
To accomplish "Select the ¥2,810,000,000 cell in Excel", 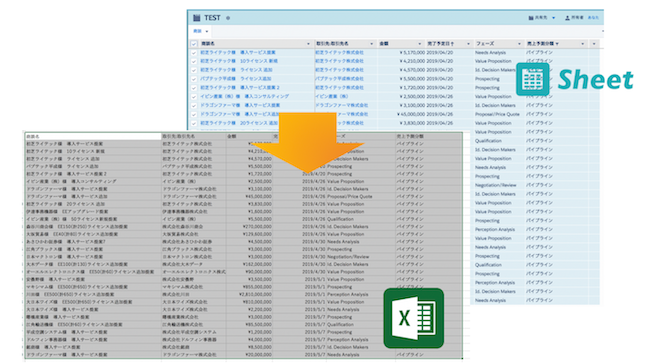I will click(249, 295).
